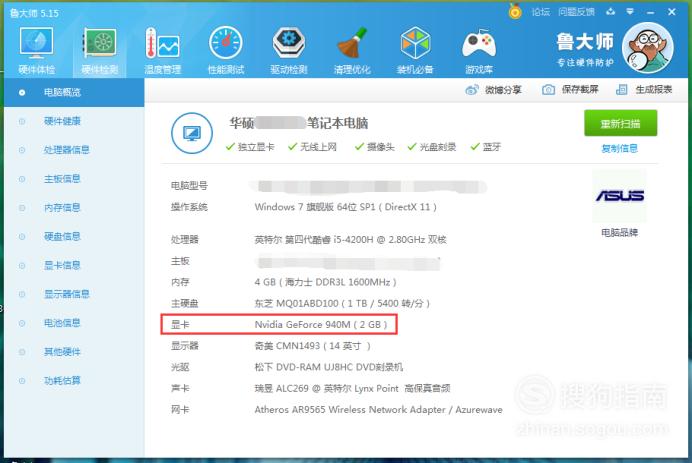The width and height of the screenshot is (692, 463).
Task: Click the 松下 DVD-RAM optical drive value
Action: tap(329, 367)
